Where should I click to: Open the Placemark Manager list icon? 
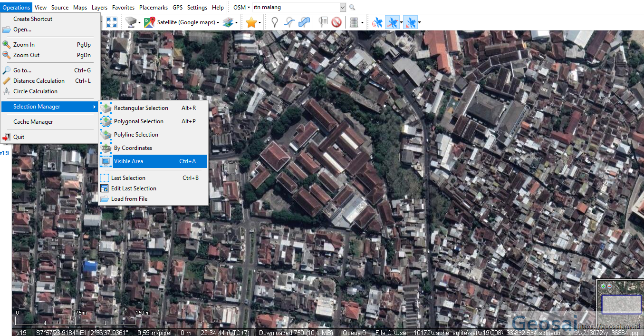[323, 22]
